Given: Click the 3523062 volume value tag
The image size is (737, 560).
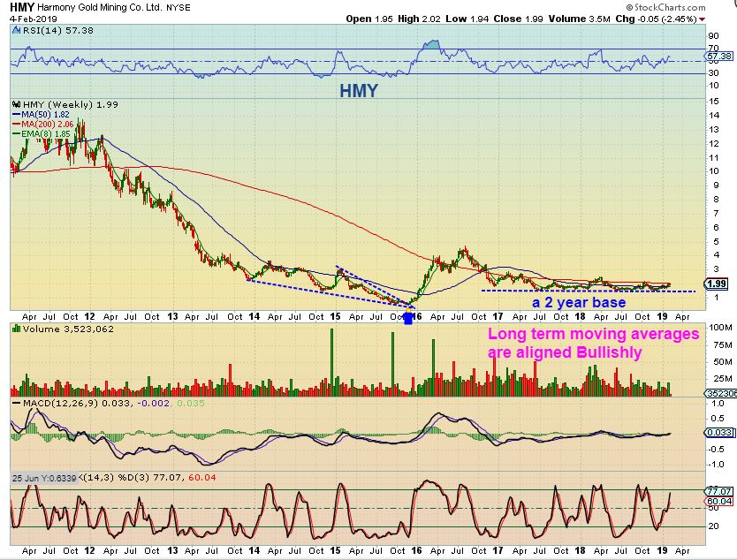Looking at the screenshot, I should pyautogui.click(x=720, y=394).
